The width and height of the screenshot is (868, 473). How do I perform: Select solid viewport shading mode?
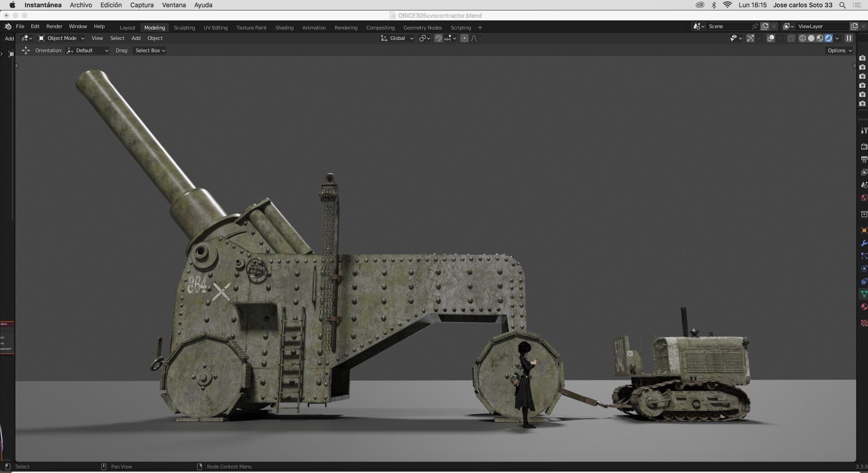pyautogui.click(x=811, y=38)
